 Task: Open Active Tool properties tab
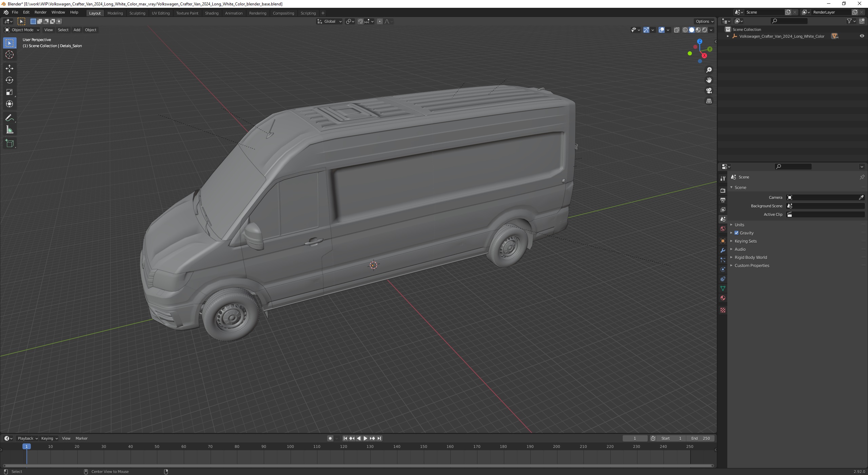click(723, 178)
